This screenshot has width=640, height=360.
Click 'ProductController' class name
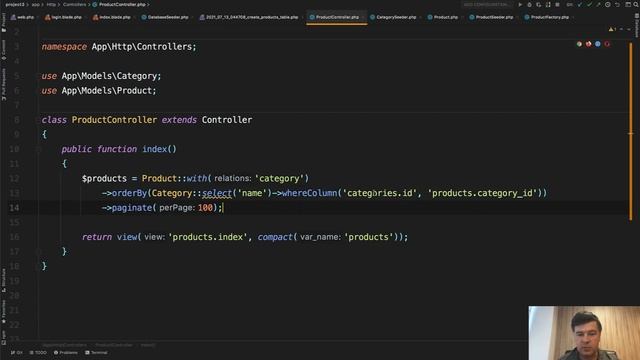(114, 120)
